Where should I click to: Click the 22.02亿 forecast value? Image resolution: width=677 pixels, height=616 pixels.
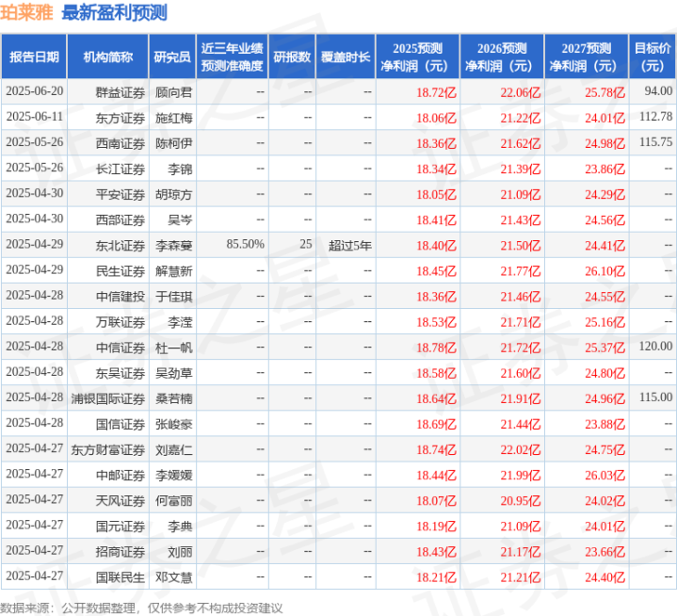[x=521, y=449]
